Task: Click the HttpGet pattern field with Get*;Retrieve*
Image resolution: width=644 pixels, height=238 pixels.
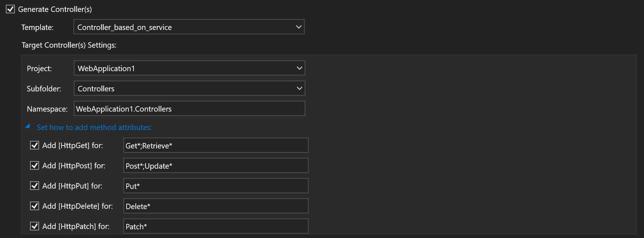Action: coord(216,146)
